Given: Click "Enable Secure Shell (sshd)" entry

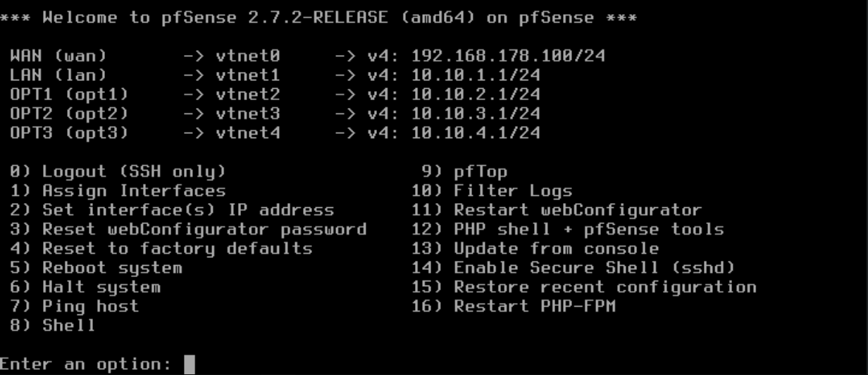Looking at the screenshot, I should pyautogui.click(x=594, y=268).
